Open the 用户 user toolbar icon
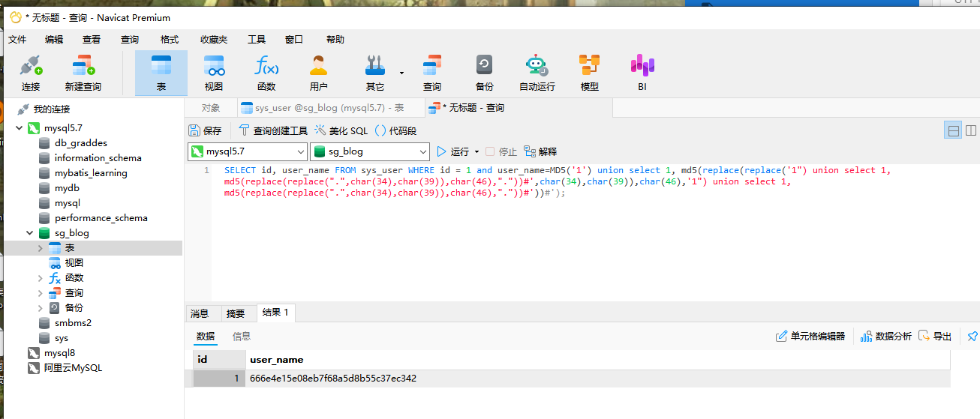The width and height of the screenshot is (980, 419). [x=319, y=73]
